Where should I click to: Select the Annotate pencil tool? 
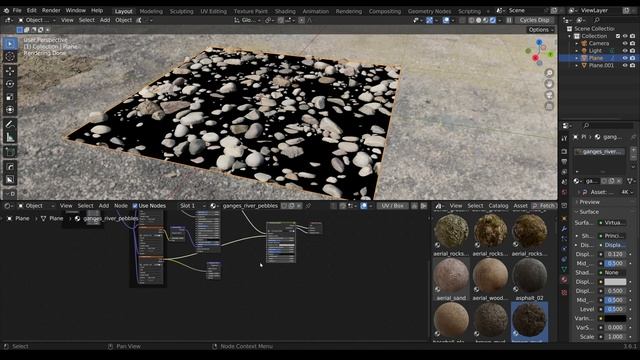click(10, 124)
